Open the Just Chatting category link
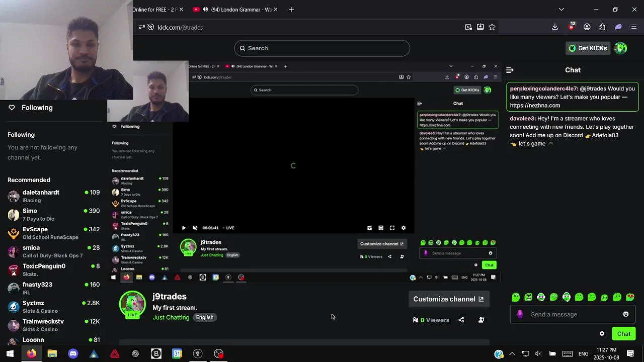Image resolution: width=644 pixels, height=362 pixels. 171,317
